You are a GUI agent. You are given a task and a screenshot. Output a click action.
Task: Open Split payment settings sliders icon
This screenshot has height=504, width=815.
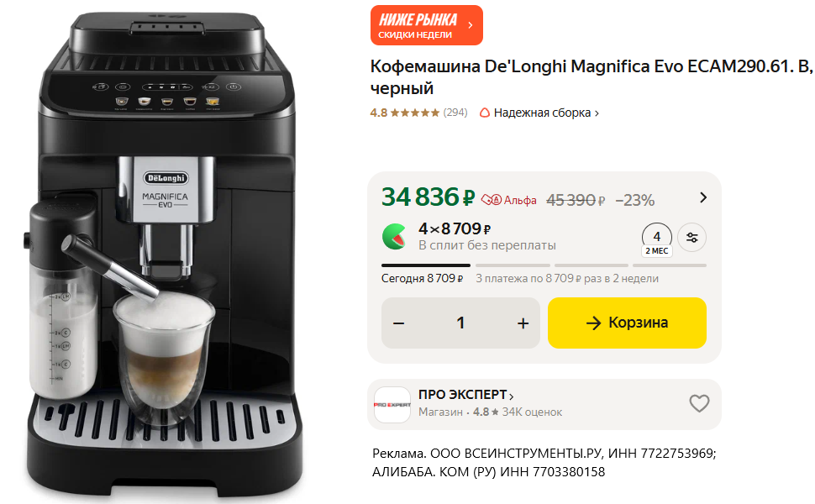[x=691, y=238]
